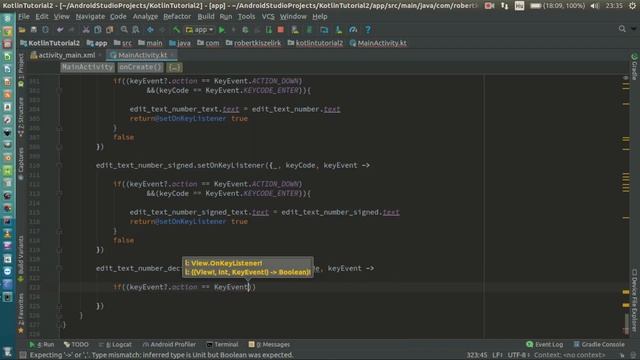This screenshot has width=640, height=360.
Task: Change LF line separator in status bar
Action: pos(497,355)
